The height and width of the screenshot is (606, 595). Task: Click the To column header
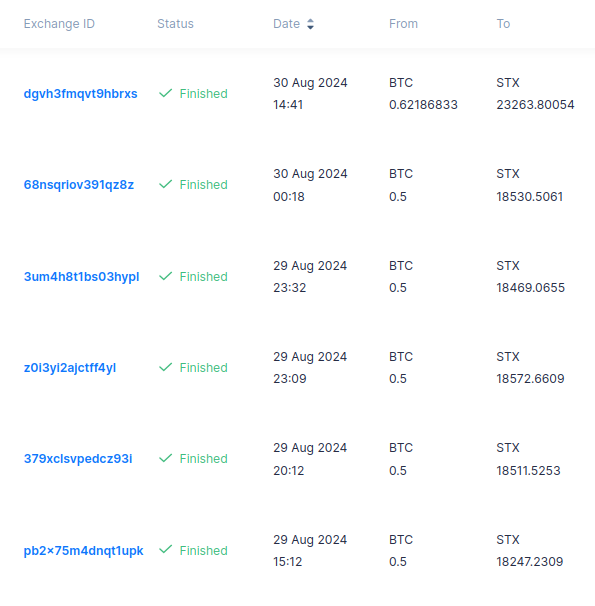point(503,24)
